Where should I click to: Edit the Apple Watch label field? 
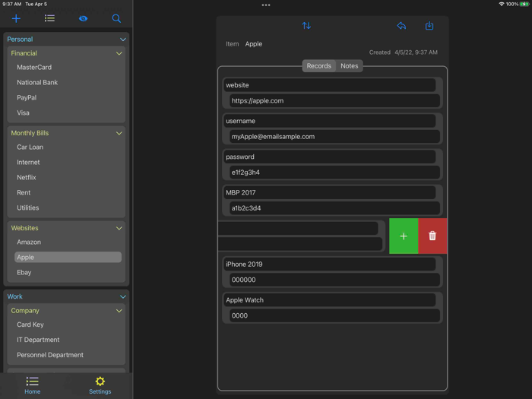329,300
